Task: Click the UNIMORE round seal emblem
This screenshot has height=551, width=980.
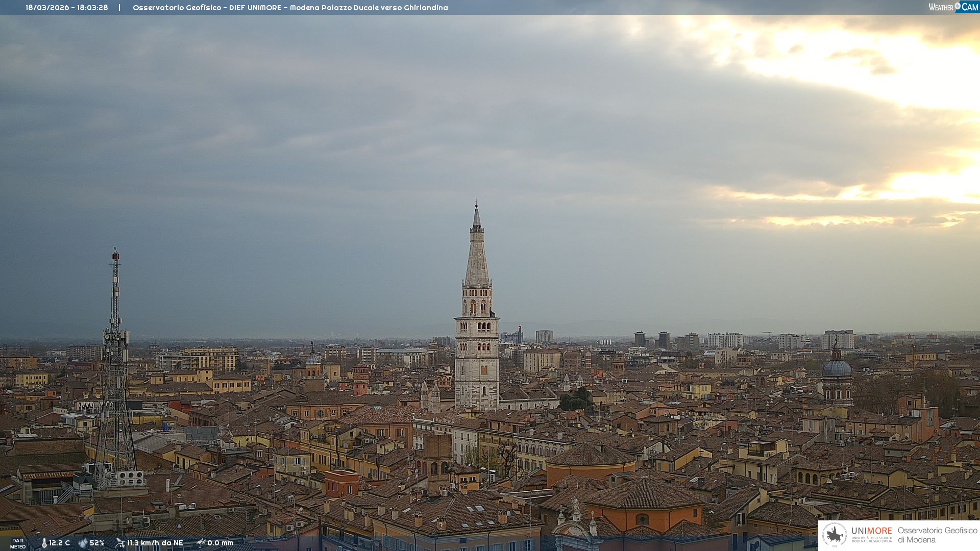Action: tap(835, 535)
